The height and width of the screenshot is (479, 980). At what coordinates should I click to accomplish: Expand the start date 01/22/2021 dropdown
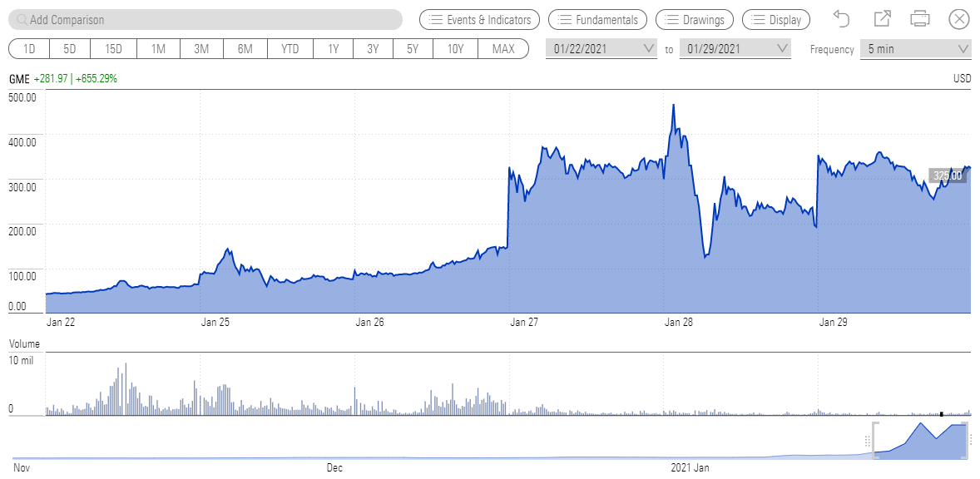[650, 49]
